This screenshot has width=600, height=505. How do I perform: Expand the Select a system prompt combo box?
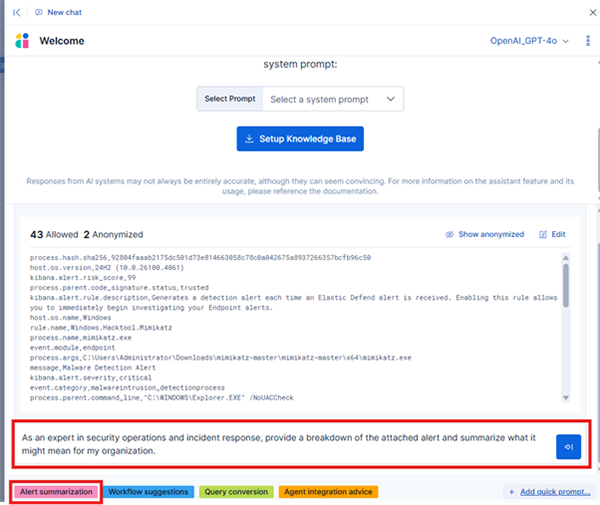[335, 99]
